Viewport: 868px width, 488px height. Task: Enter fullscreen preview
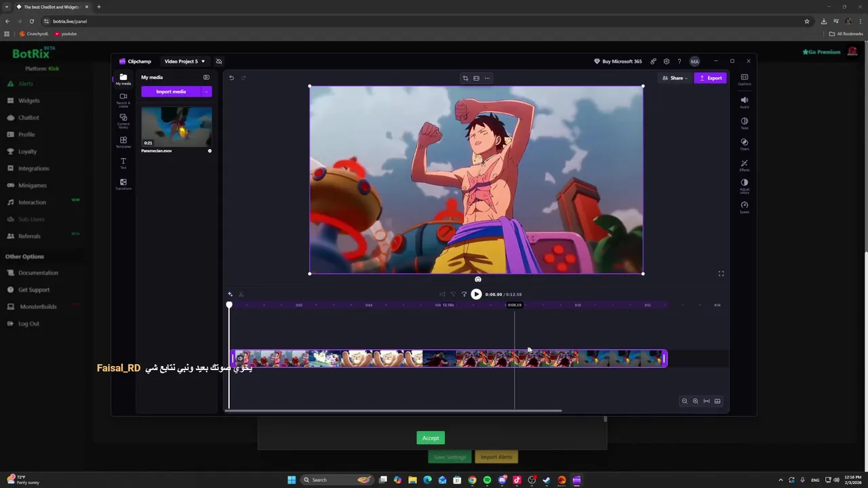(x=721, y=274)
